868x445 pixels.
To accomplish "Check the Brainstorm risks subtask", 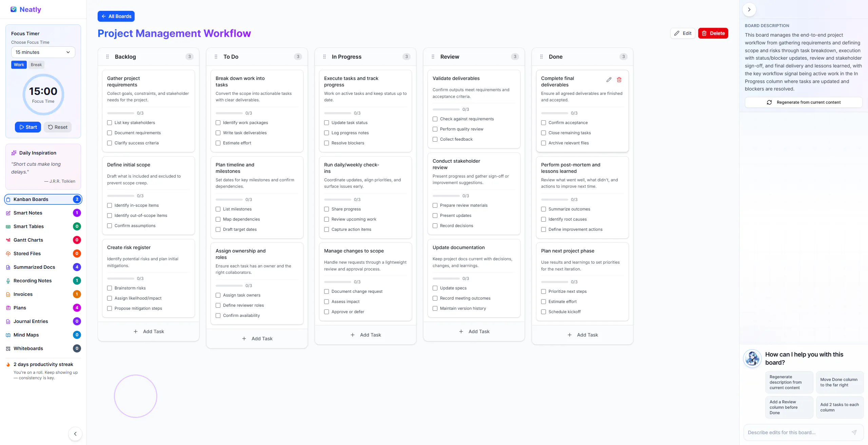I will pos(110,288).
